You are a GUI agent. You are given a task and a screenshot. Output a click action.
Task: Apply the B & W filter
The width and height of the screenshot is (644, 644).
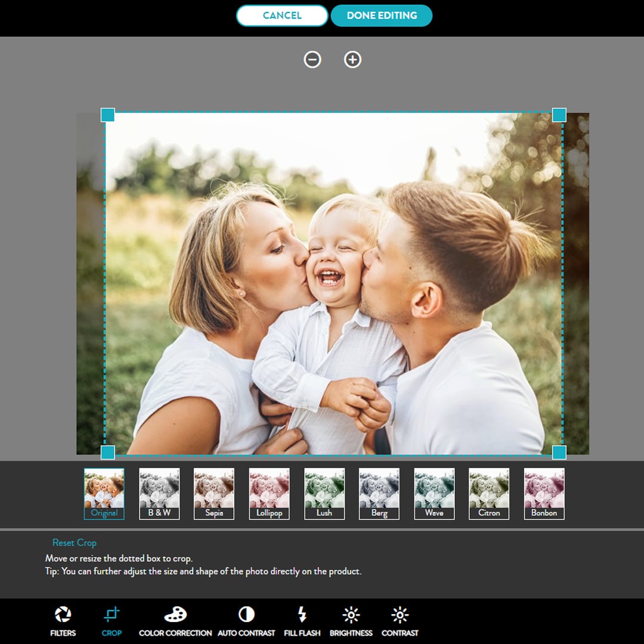coord(159,494)
